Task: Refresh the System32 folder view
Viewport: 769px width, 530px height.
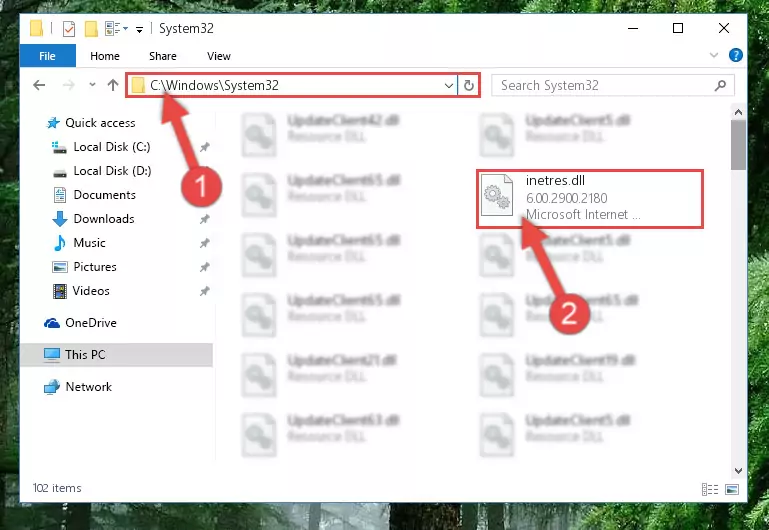Action: (469, 86)
